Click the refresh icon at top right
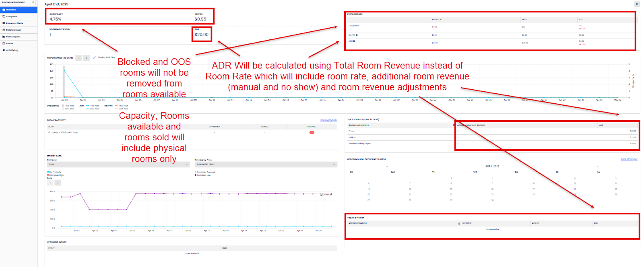 click(637, 4)
